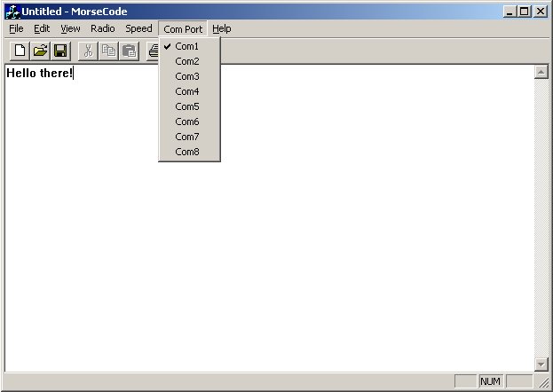The width and height of the screenshot is (553, 392).
Task: Click the scroll down arrow of text area
Action: click(x=541, y=365)
